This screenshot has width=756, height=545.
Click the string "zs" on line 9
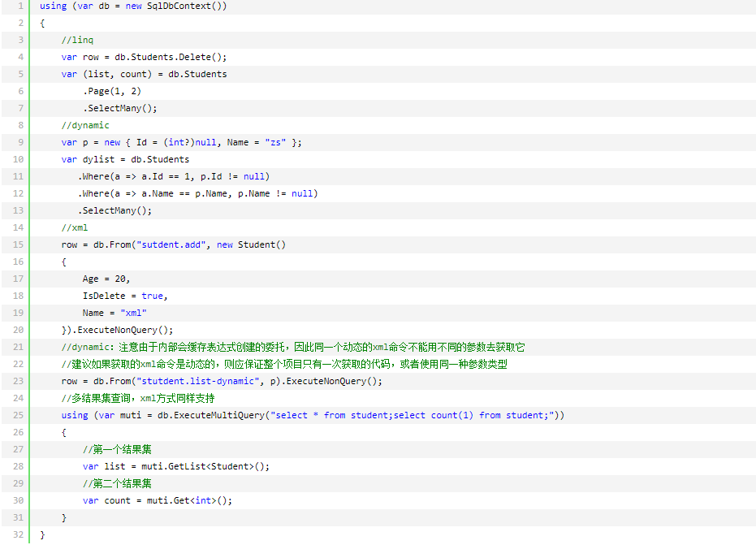pyautogui.click(x=275, y=142)
